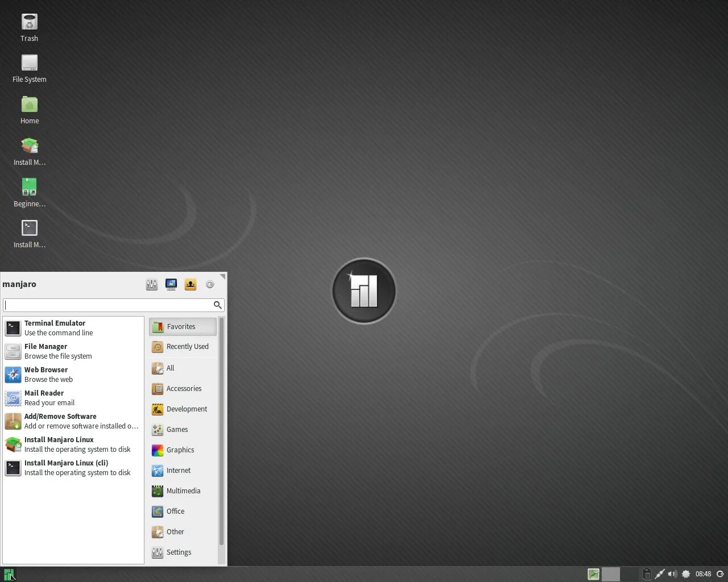
Task: Select the Multimedia category
Action: point(183,491)
